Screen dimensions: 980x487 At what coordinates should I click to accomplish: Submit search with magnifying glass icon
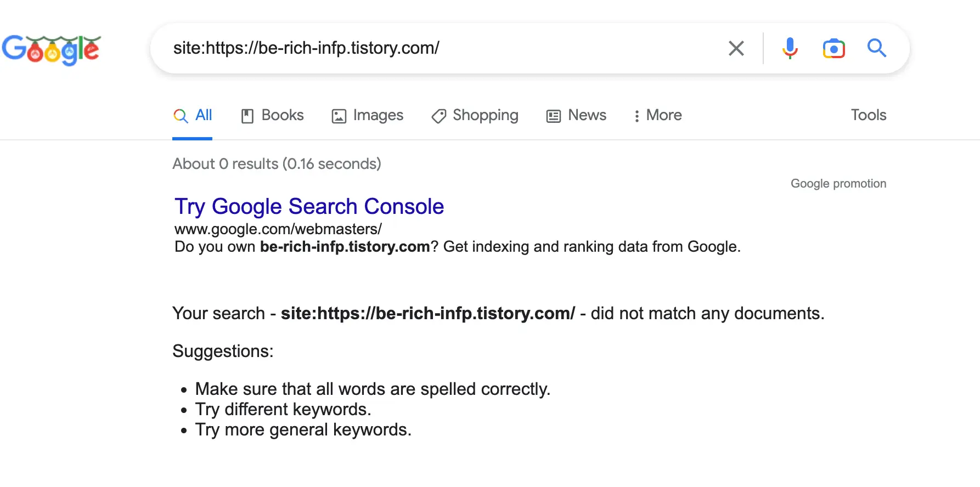[876, 48]
